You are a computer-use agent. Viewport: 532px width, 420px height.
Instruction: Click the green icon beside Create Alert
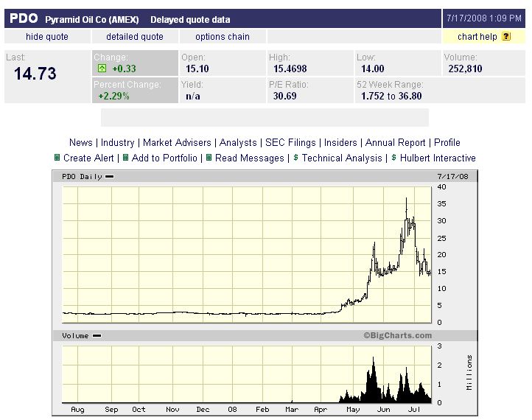pos(57,158)
